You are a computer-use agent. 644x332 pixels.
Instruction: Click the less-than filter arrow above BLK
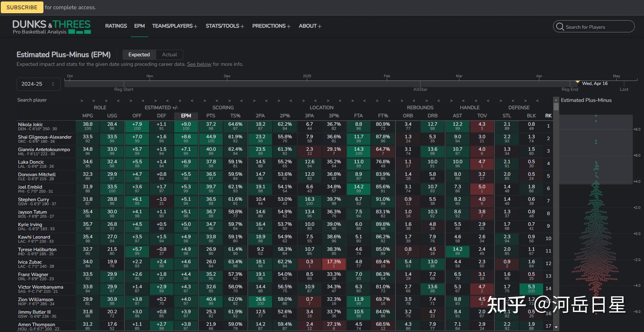(x=537, y=101)
